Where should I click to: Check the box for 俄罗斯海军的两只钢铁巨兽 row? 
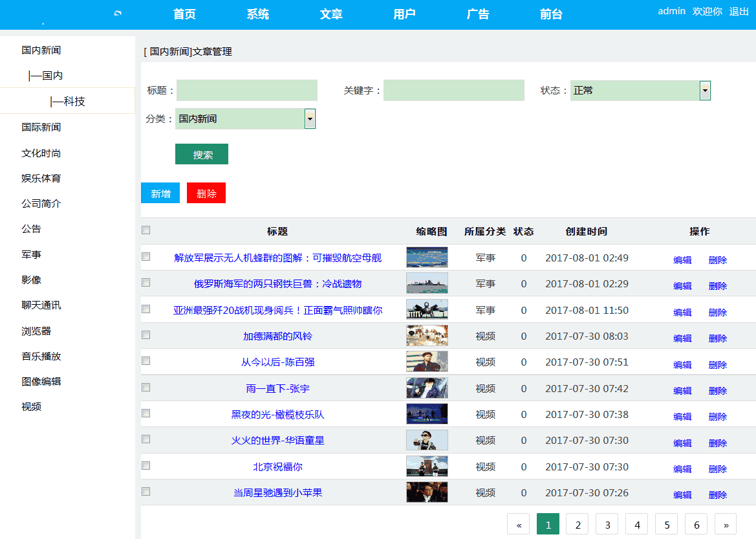point(146,283)
